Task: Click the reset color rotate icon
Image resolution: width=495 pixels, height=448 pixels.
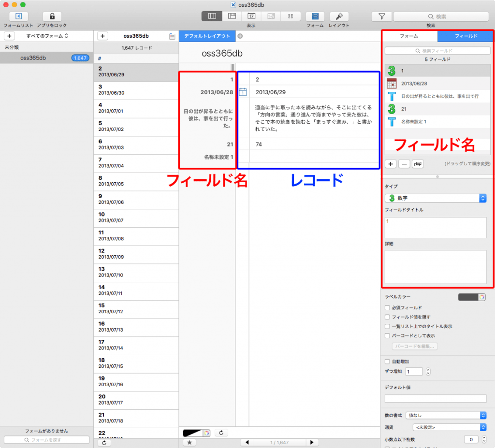Action: tap(221, 433)
